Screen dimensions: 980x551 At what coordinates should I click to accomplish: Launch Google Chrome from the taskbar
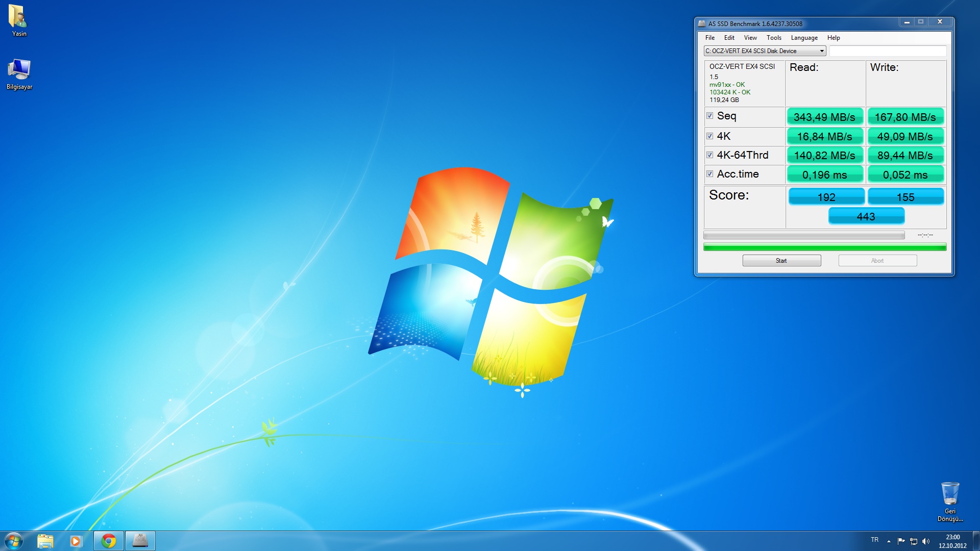coord(109,541)
